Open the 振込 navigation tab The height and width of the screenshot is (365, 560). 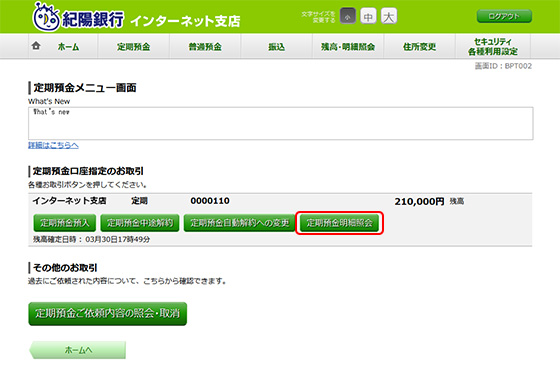point(276,46)
